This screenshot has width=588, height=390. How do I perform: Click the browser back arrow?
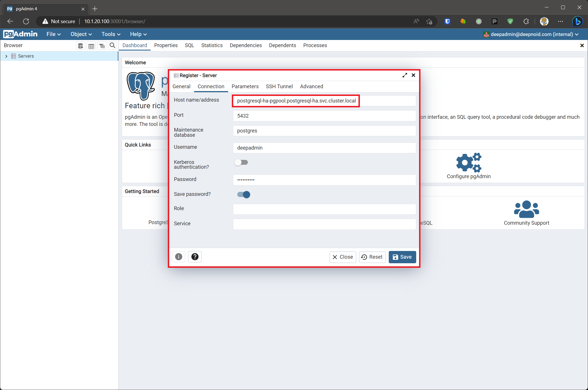pyautogui.click(x=10, y=21)
